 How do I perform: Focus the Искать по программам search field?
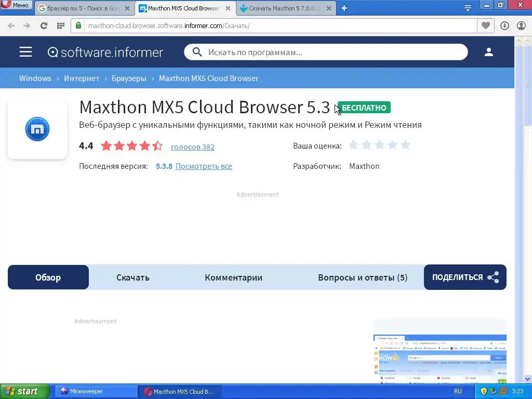tap(326, 52)
